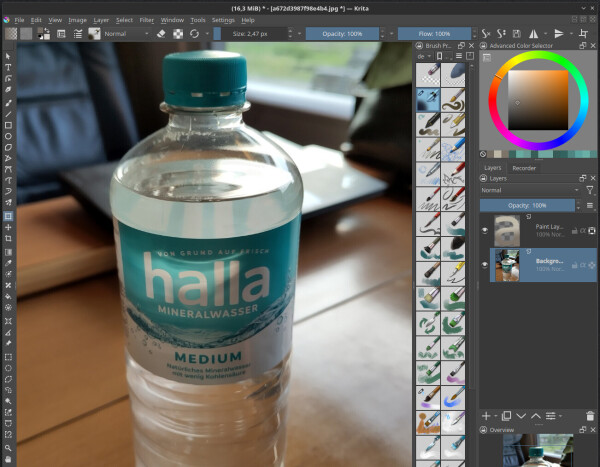
Task: Open the fill patterns chooser
Action: coord(26,34)
